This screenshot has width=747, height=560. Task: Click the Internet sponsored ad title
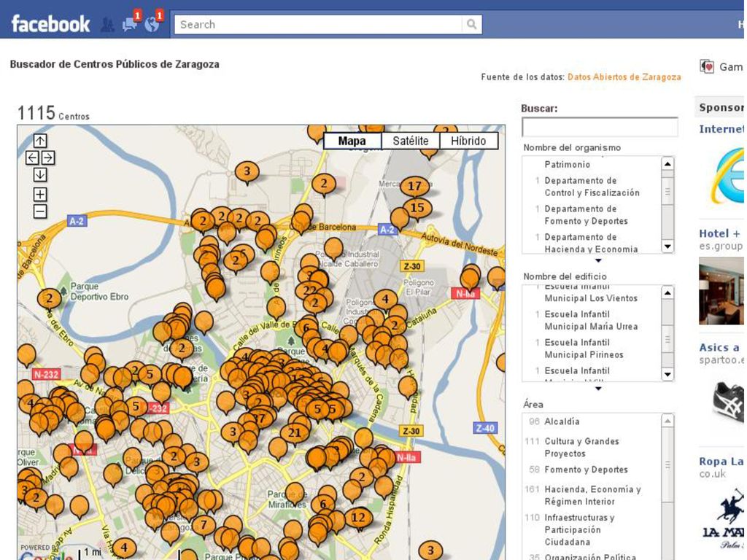721,129
